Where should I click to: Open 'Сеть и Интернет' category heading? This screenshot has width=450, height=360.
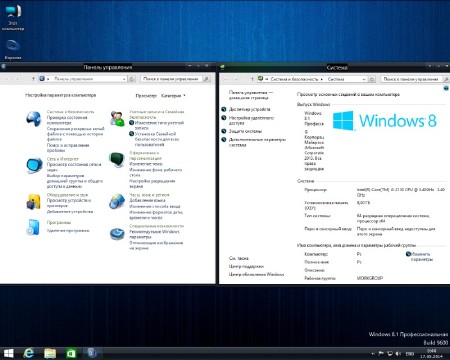(63, 159)
